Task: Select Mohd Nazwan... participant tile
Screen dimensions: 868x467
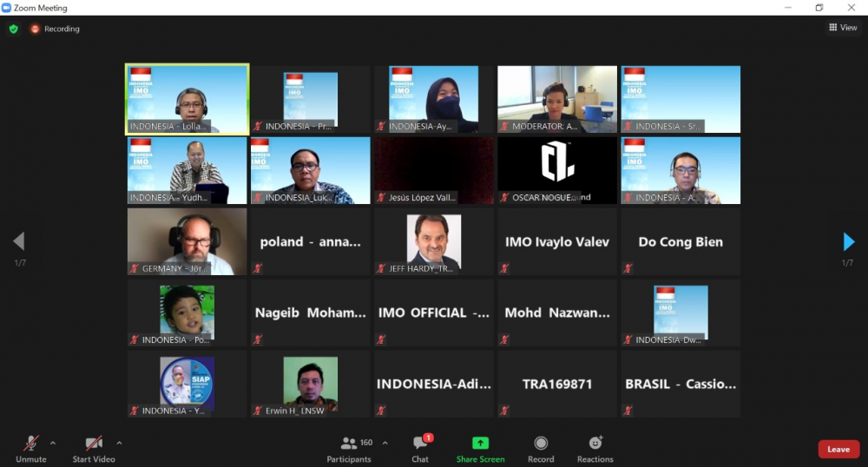Action: point(557,313)
